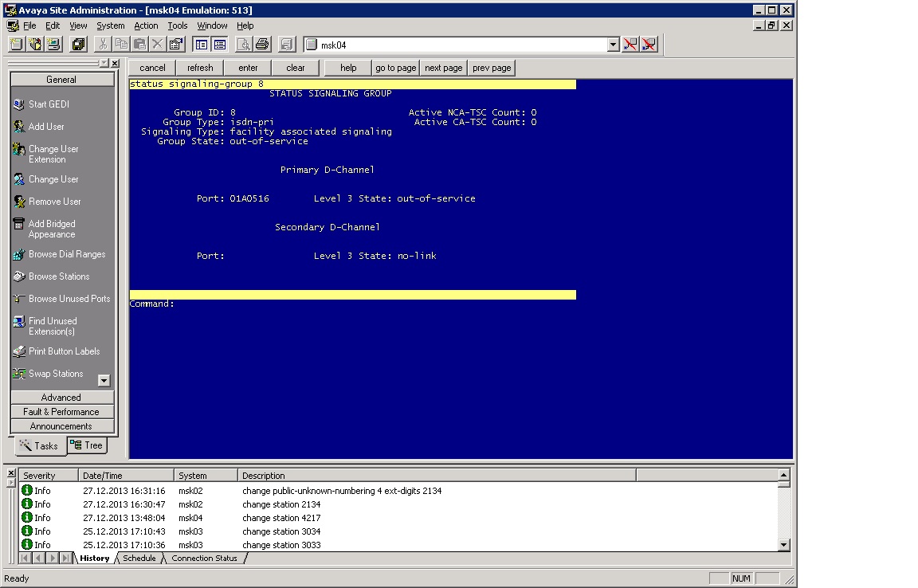Select the 'change public-unknown-numbering 4 ext-digits 2134' row
The width and height of the screenshot is (918, 588).
[399, 491]
